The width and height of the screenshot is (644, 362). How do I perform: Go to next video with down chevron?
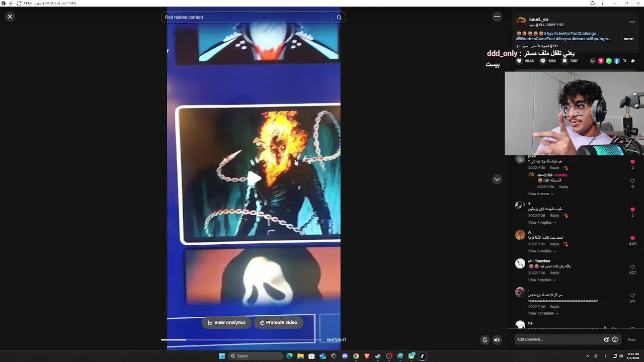pyautogui.click(x=497, y=179)
